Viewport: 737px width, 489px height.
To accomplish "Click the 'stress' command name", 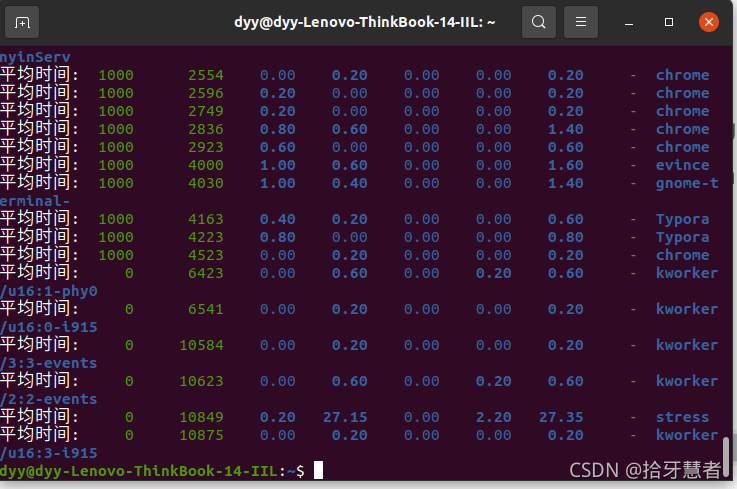I will 682,417.
